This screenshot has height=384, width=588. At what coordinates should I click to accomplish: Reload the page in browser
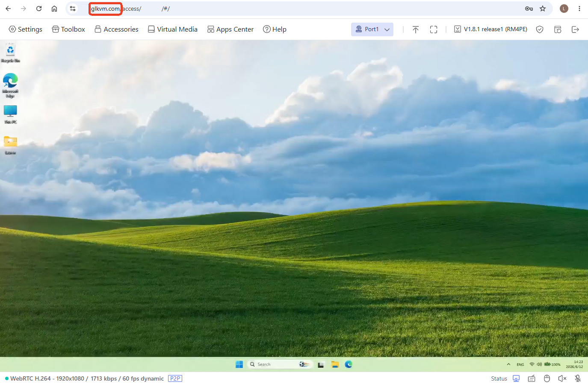(39, 9)
